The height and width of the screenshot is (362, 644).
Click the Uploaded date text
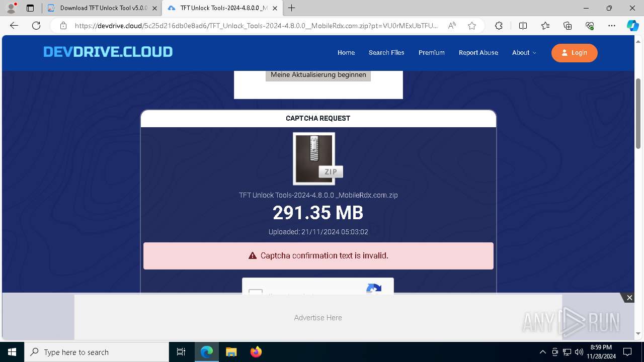[x=318, y=232]
